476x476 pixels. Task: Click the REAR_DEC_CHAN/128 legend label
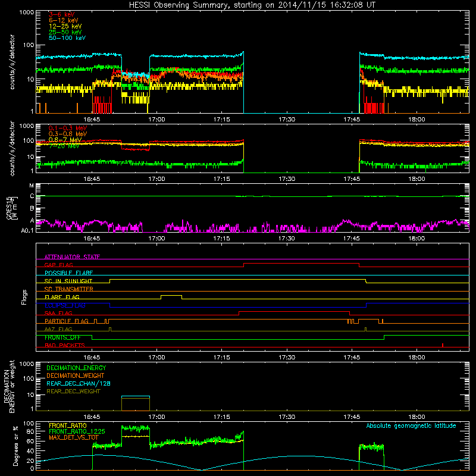pyautogui.click(x=79, y=383)
